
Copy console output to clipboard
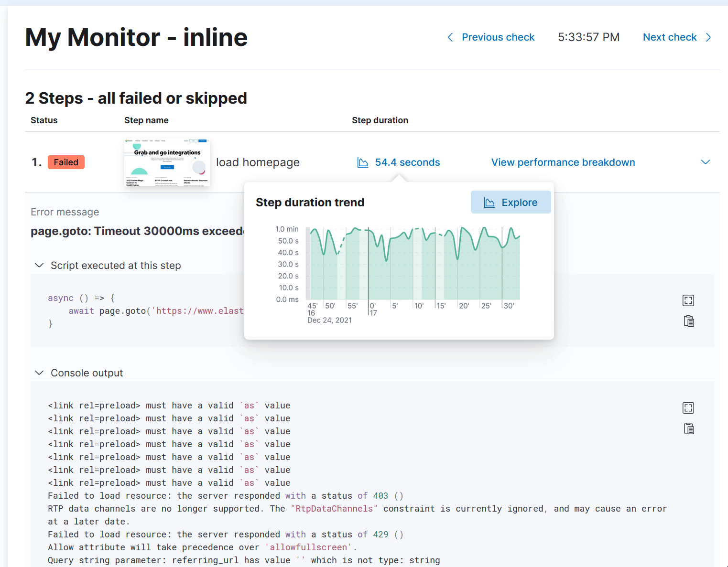coord(688,428)
